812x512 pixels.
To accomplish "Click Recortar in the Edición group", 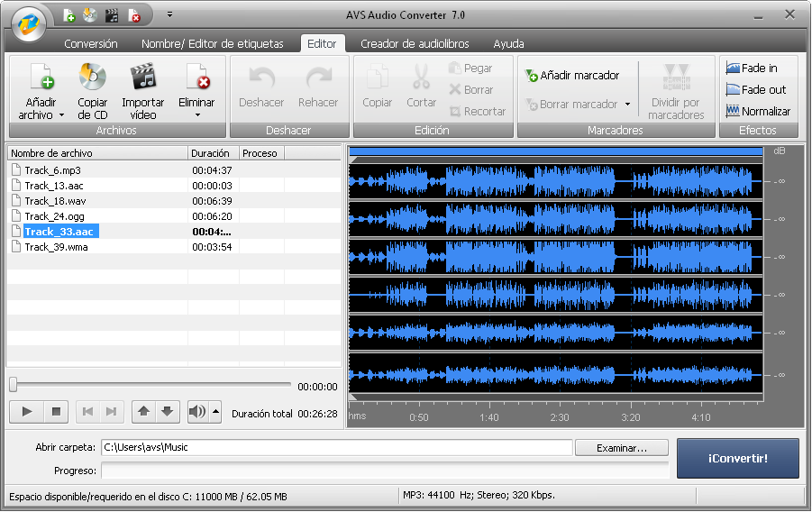I will (x=477, y=111).
